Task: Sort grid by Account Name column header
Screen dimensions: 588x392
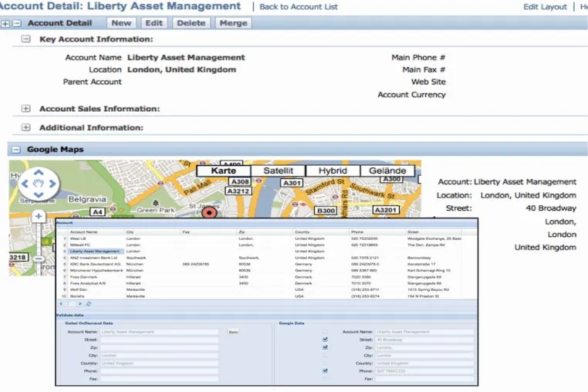Action: tap(96, 231)
